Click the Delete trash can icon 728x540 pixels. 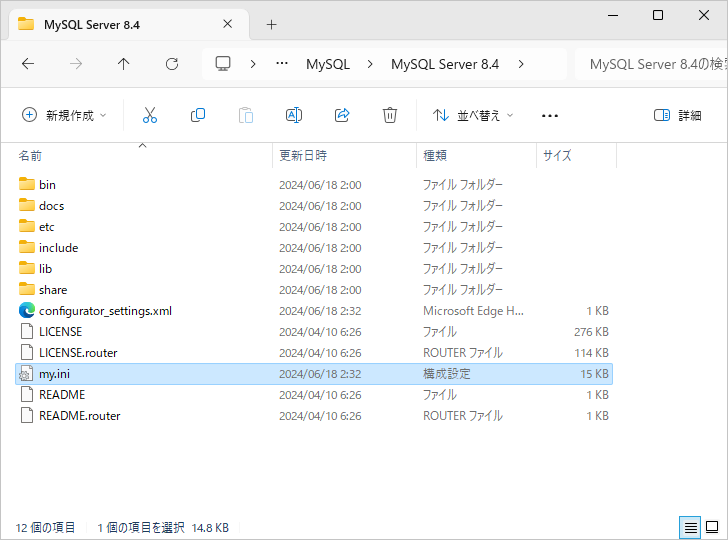pyautogui.click(x=390, y=115)
